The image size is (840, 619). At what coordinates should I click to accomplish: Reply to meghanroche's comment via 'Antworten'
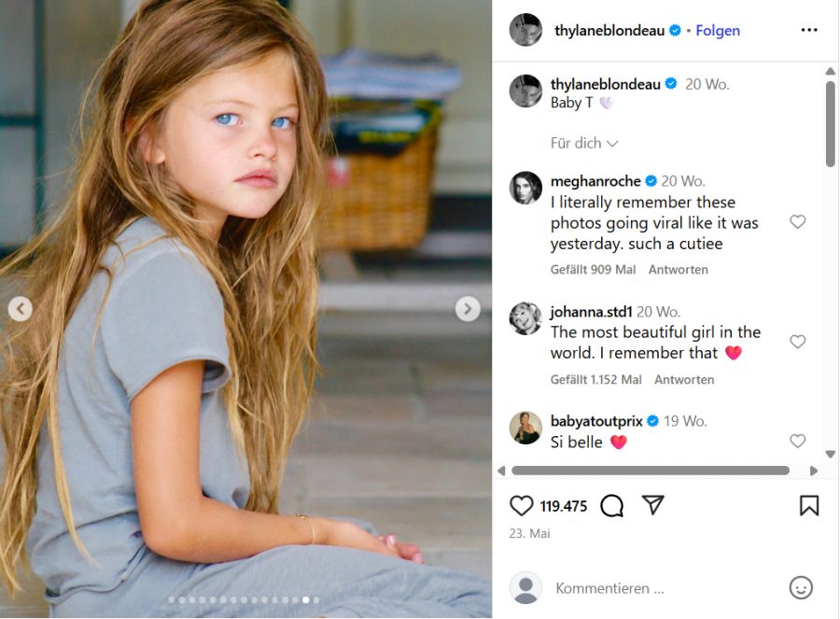coord(679,270)
